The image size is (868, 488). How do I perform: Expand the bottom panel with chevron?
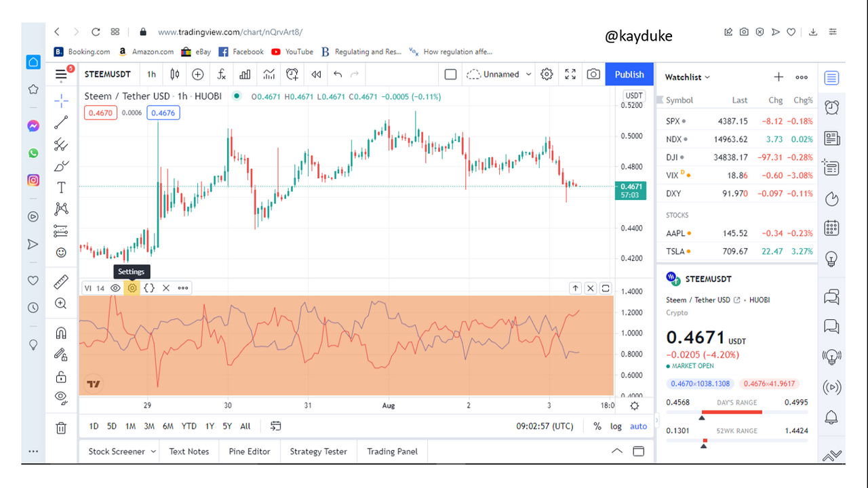pos(616,451)
